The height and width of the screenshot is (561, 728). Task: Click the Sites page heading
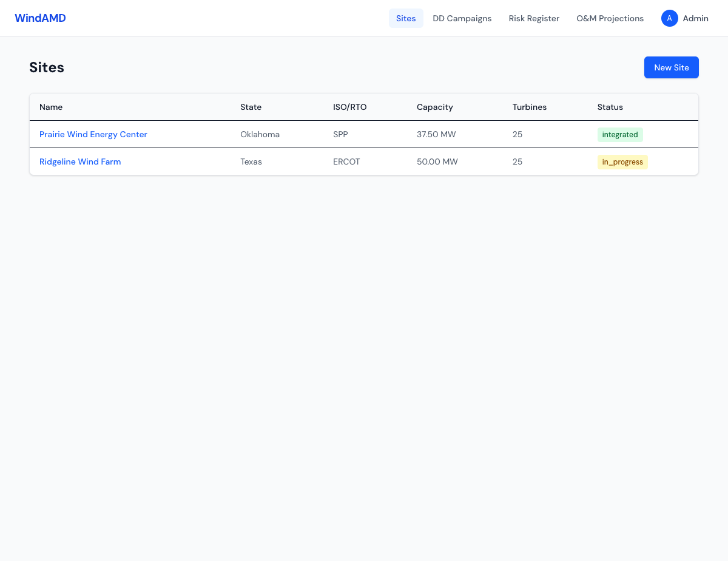coord(47,67)
